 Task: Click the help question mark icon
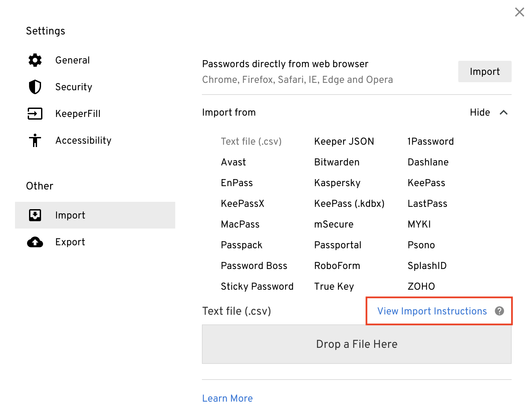[x=499, y=311]
